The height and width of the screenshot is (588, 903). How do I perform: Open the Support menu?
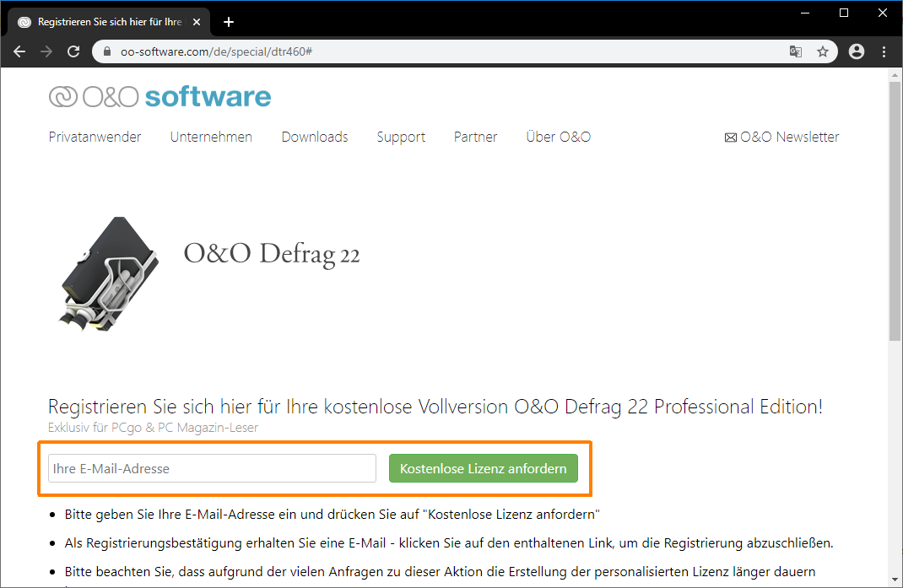[401, 137]
